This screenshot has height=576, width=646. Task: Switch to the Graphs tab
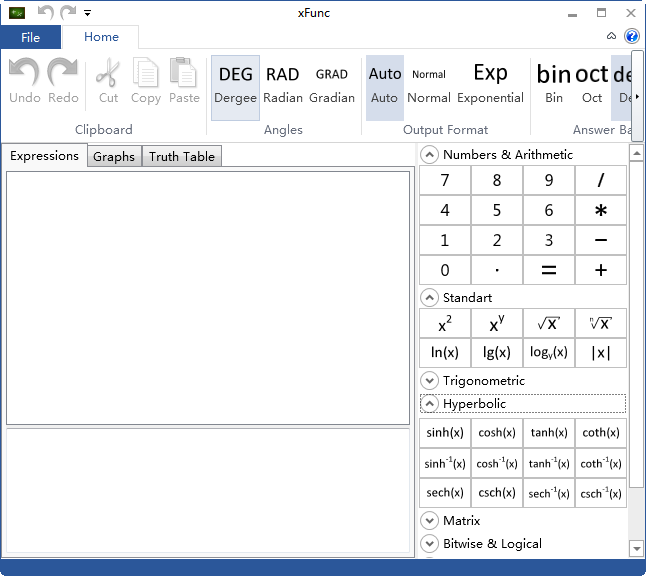pos(114,157)
